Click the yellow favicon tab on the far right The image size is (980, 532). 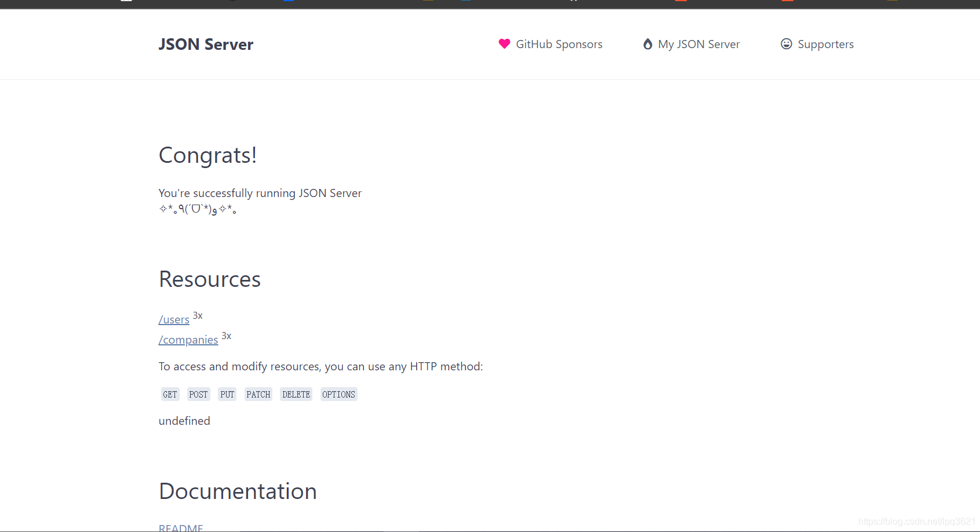[x=891, y=1]
